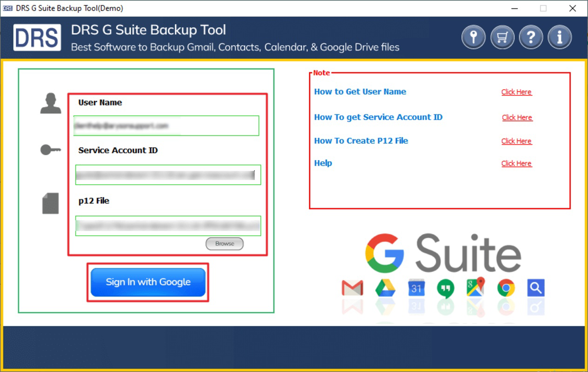Open Click Here for How to Get User Name
This screenshot has width=588, height=372.
516,92
